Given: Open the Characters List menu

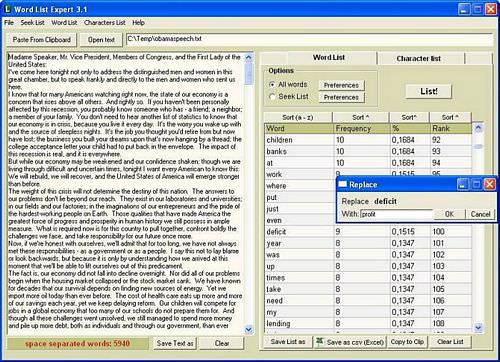Looking at the screenshot, I should 105,23.
